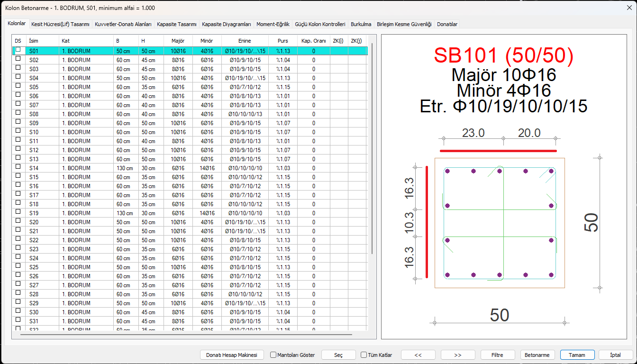Click the Seç button
637x364 pixels.
point(338,355)
